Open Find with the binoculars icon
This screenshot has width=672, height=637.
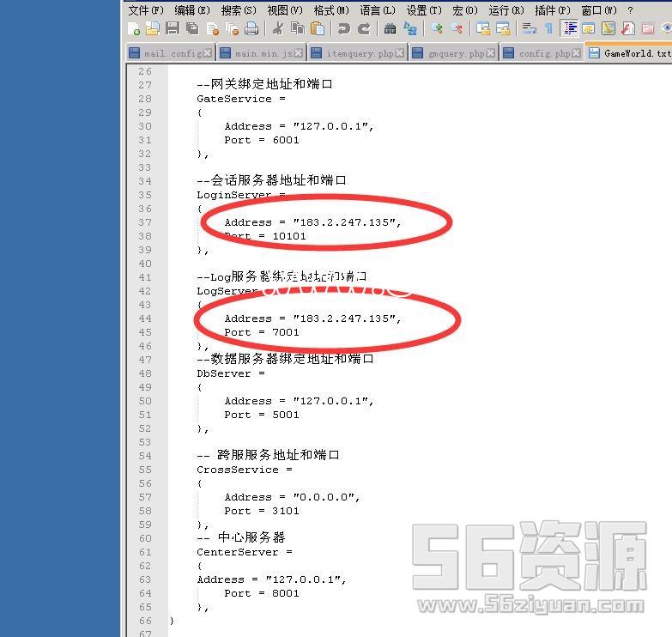(390, 28)
